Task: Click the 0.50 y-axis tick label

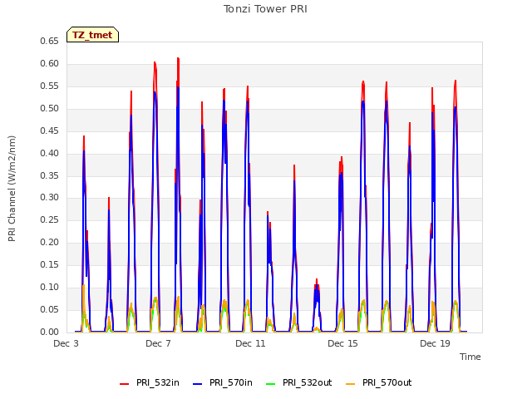Action: 49,108
